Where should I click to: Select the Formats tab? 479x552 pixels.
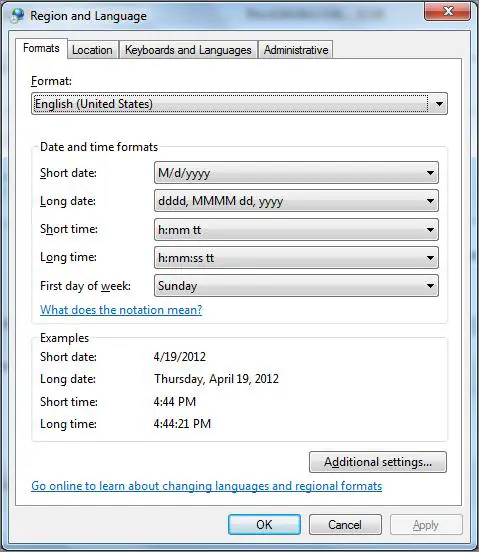tap(41, 48)
